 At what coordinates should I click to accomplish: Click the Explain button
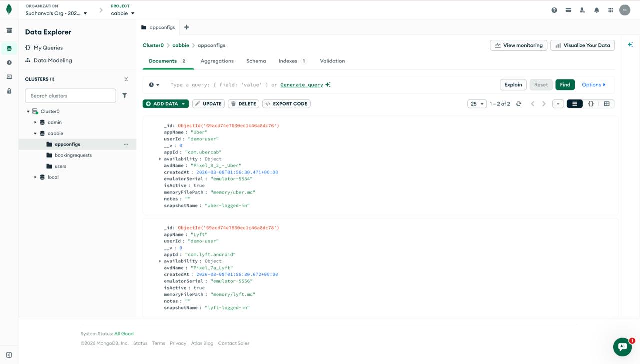[513, 85]
